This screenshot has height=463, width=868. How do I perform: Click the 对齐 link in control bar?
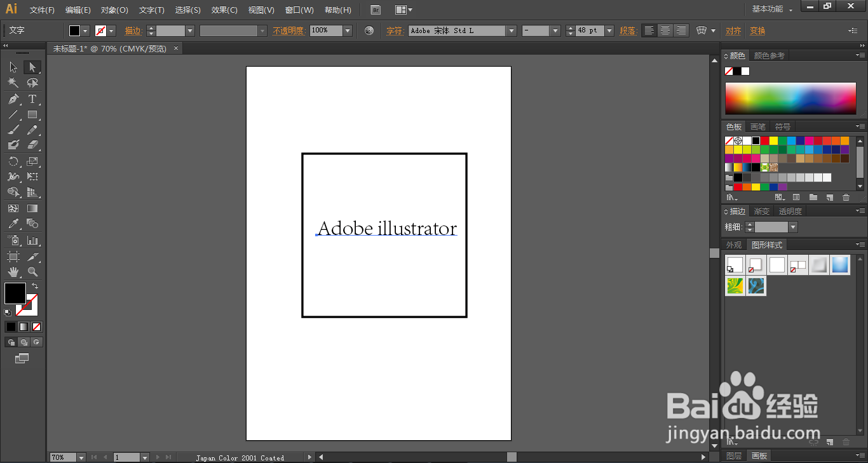coord(733,30)
